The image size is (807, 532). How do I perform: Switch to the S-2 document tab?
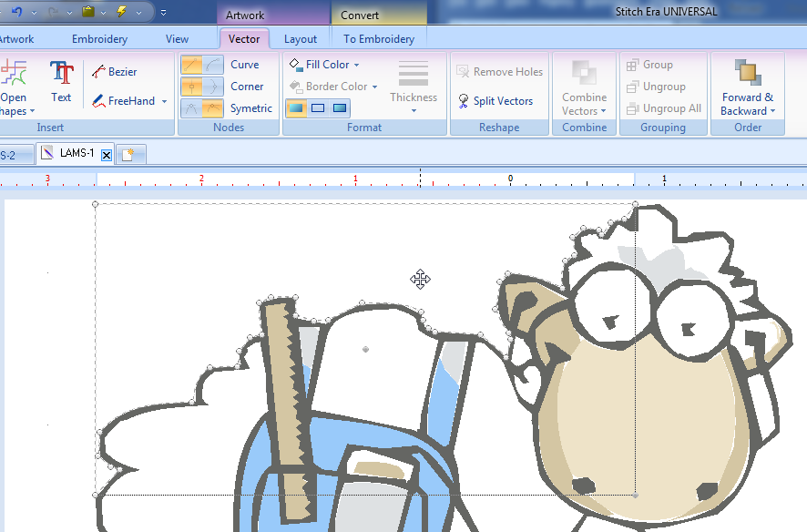[15, 154]
